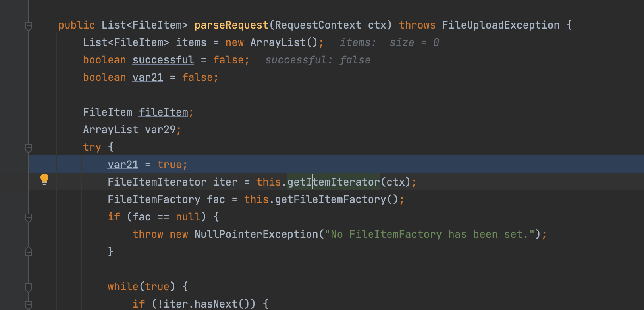Click the NullPointerException class name
The image size is (644, 310).
pos(256,234)
